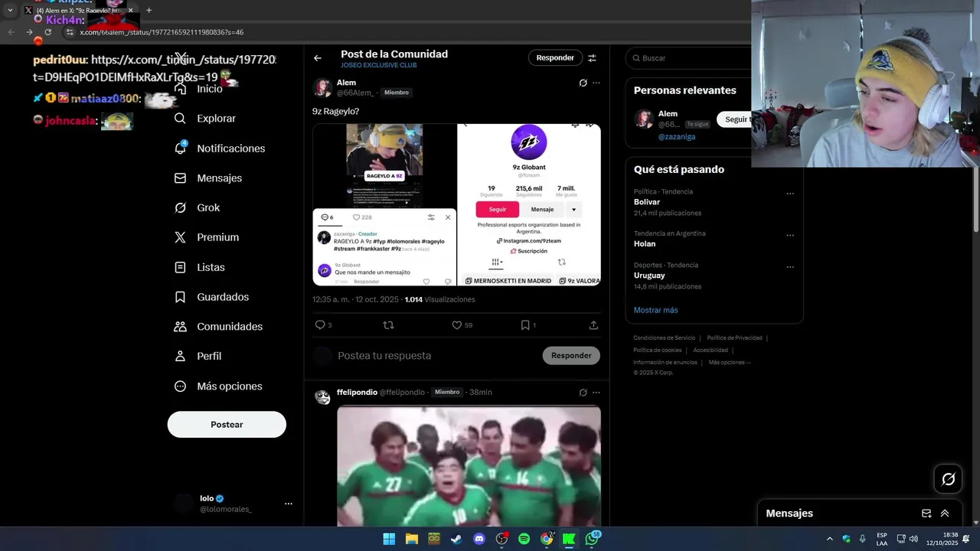Open Guardados in the sidebar
The width and height of the screenshot is (980, 551).
click(x=211, y=297)
